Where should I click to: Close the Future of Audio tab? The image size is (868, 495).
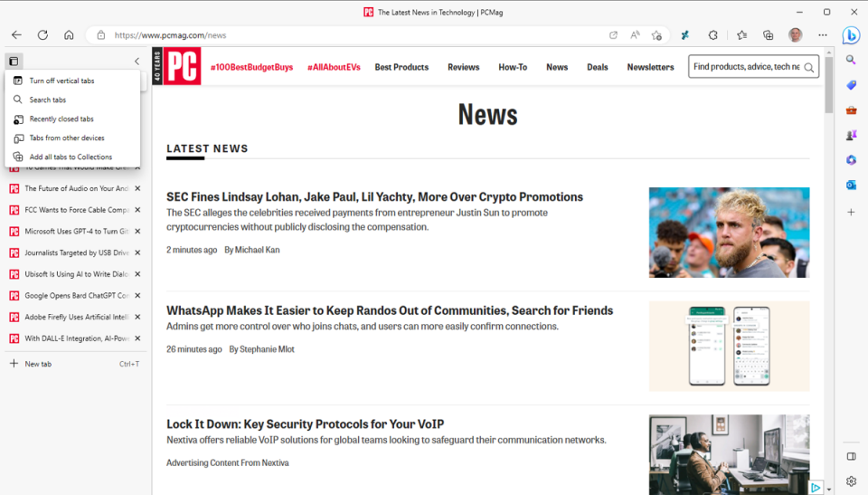coord(137,188)
